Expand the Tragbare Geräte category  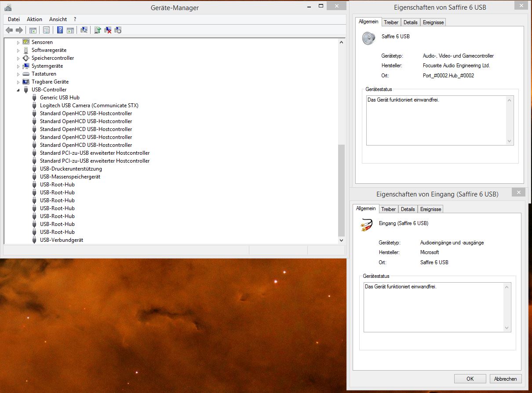[x=18, y=82]
